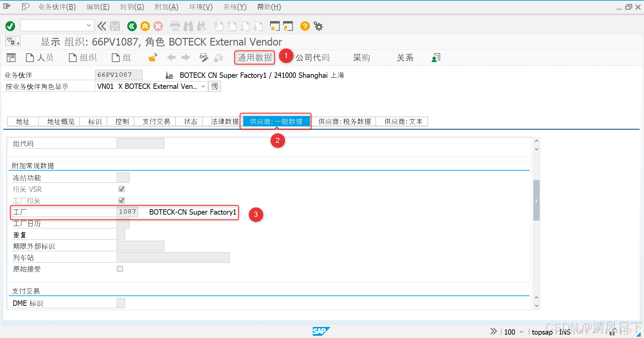
Task: Click the green person services icon
Action: pyautogui.click(x=436, y=58)
